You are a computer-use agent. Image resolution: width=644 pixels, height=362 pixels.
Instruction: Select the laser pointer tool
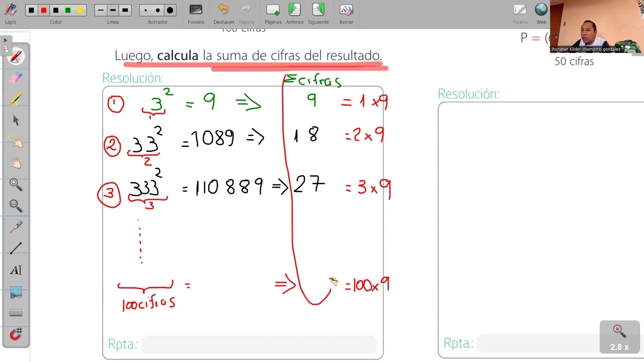pyautogui.click(x=16, y=227)
